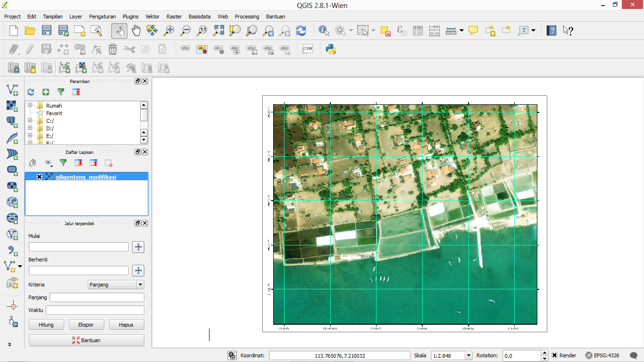Click inside the Koordinat field
The image size is (644, 362).
point(339,355)
